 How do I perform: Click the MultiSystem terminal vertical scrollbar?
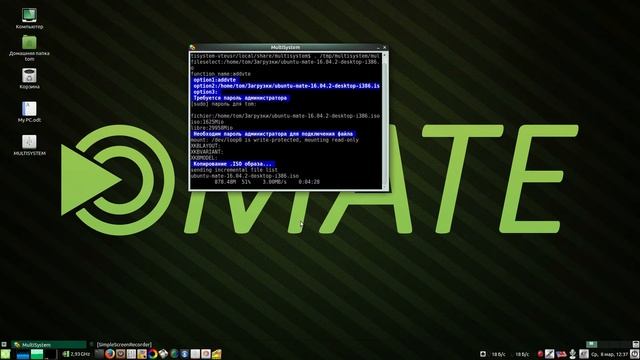384,120
